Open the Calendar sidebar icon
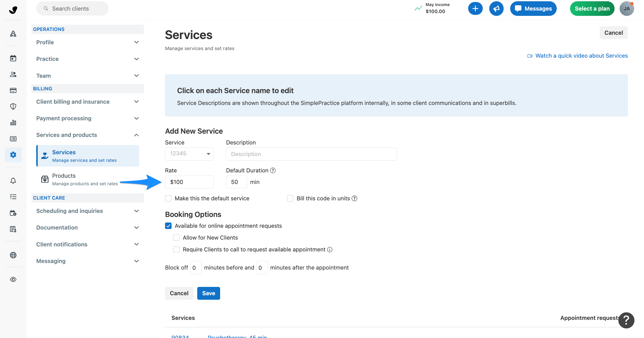644x338 pixels. click(13, 58)
